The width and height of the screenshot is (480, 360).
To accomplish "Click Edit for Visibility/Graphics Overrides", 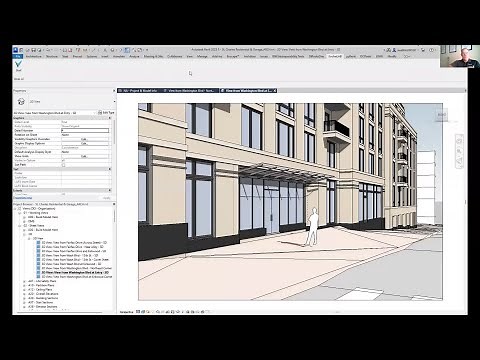I will click(85, 139).
